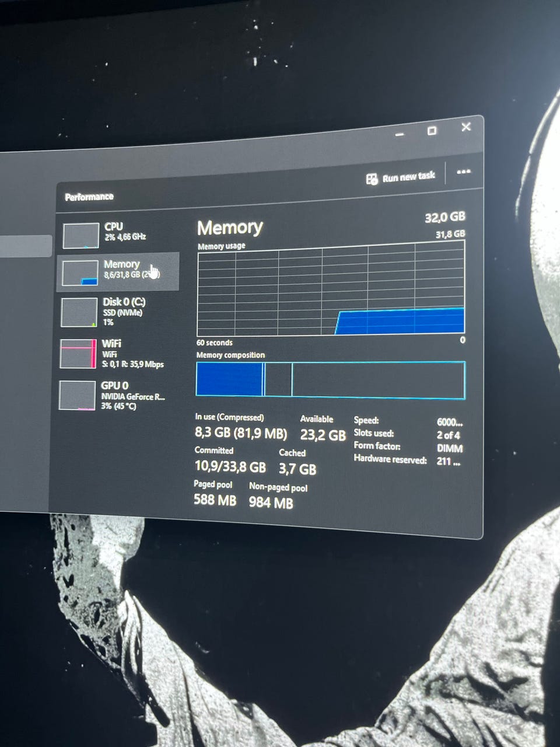
Task: Click the Committed value 10,9/33,8 GB
Action: click(x=230, y=467)
